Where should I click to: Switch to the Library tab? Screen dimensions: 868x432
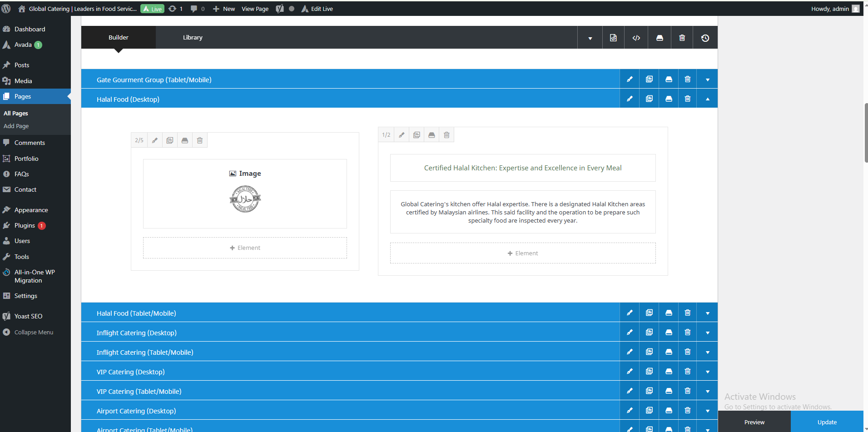[193, 38]
